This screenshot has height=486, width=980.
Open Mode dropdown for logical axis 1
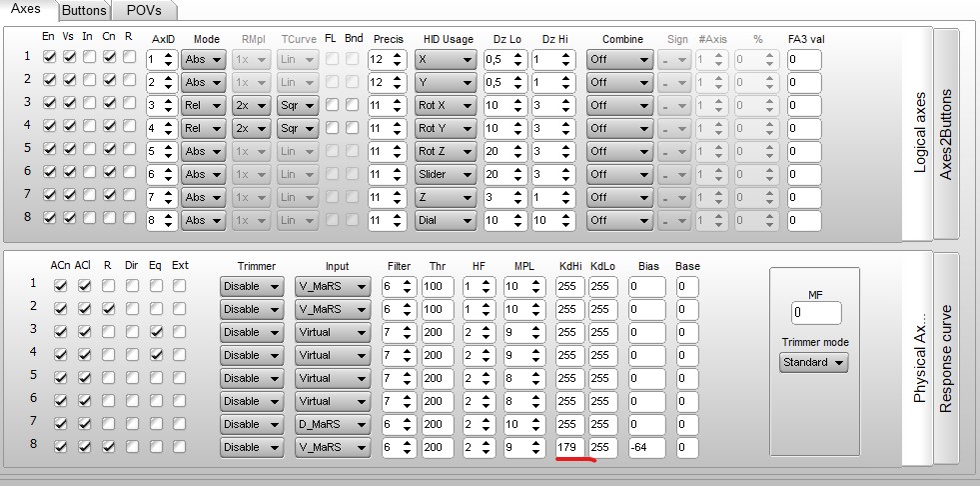(x=204, y=59)
